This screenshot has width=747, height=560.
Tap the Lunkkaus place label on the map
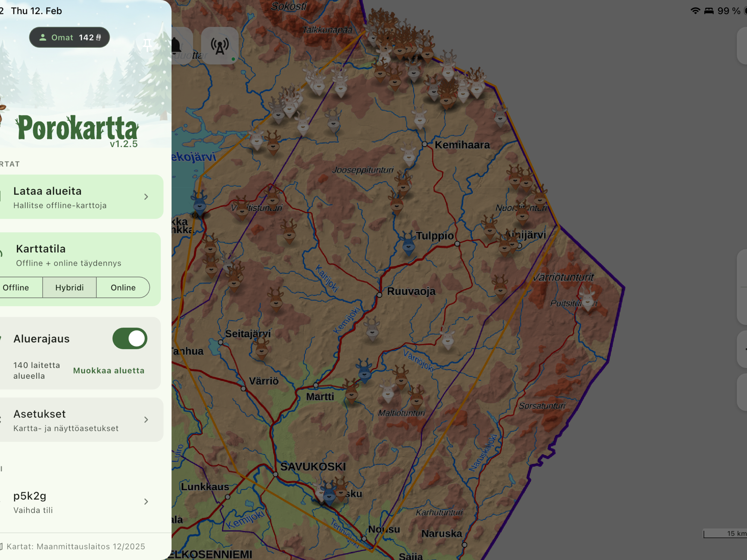(205, 487)
